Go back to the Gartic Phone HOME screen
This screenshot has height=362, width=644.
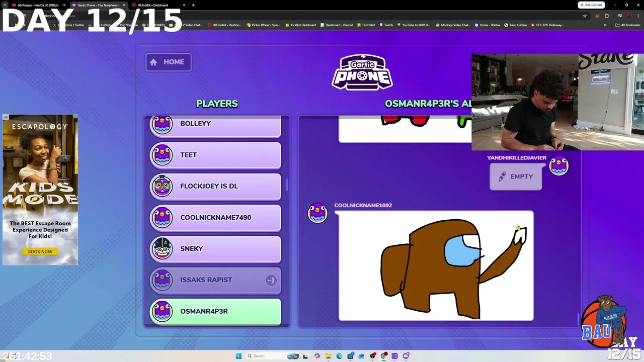pos(168,62)
